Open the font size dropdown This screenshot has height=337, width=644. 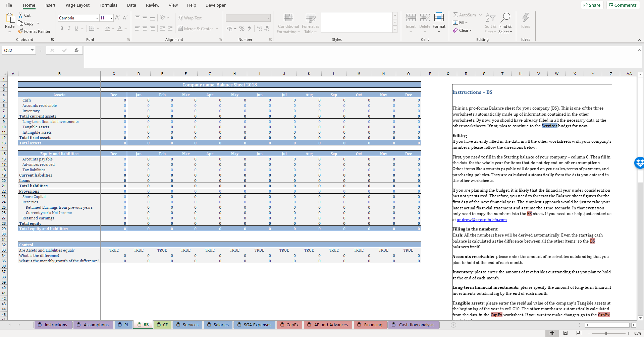pyautogui.click(x=111, y=18)
